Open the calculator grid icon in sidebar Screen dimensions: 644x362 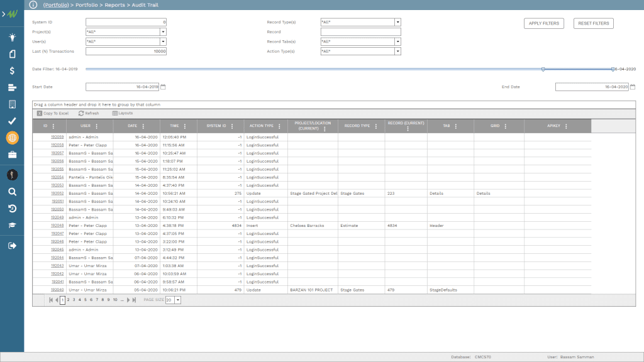[12, 104]
